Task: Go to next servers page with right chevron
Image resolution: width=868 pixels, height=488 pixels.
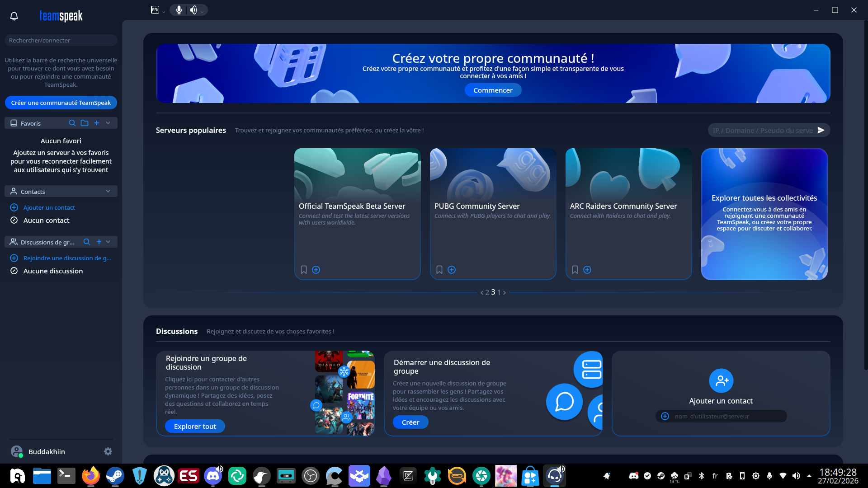Action: coord(505,293)
